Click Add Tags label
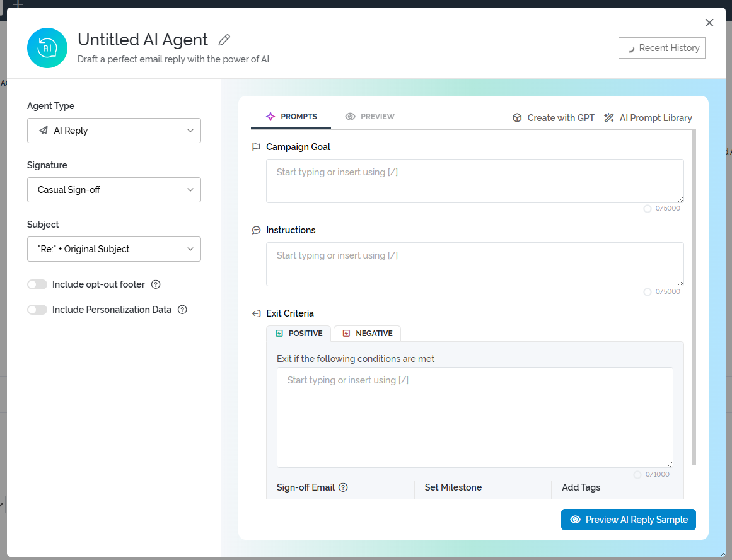 coord(581,487)
